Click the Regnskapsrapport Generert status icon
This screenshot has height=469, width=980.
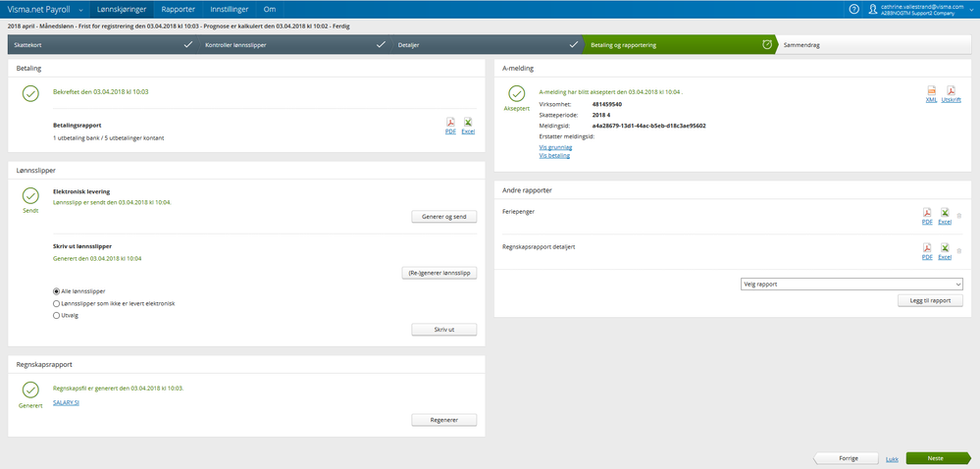[x=30, y=391]
